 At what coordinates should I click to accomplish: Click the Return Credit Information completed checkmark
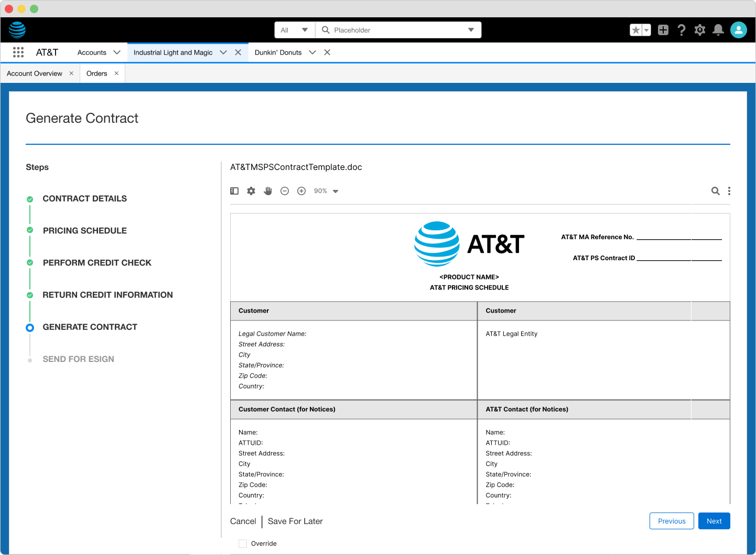click(30, 295)
